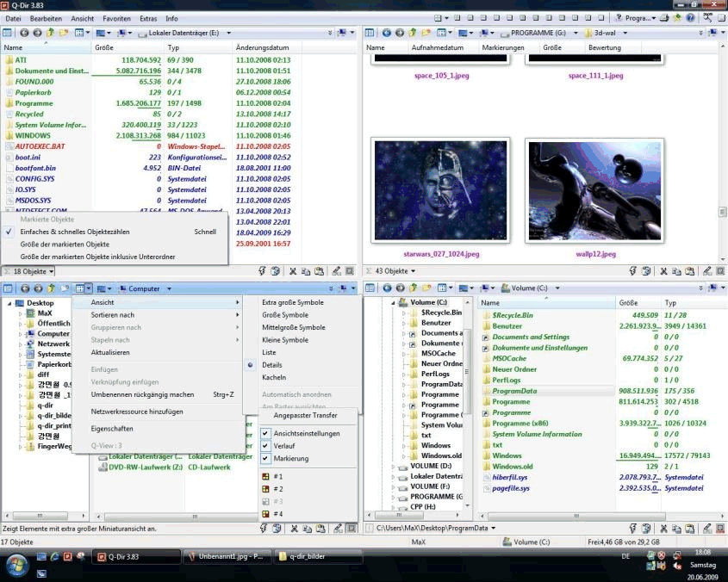Open the Computer address dropdown arrow
728x582 pixels.
(169, 288)
